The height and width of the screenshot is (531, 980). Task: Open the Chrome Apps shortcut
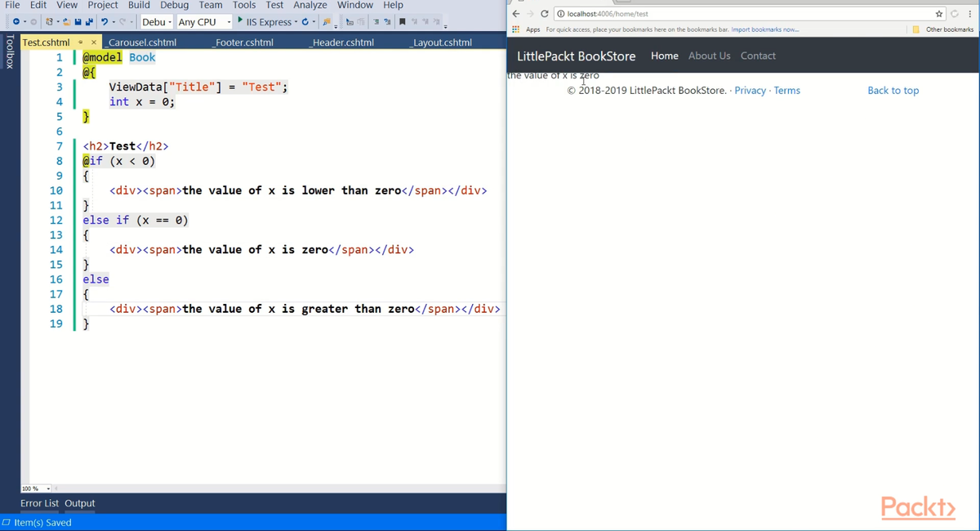pyautogui.click(x=526, y=29)
